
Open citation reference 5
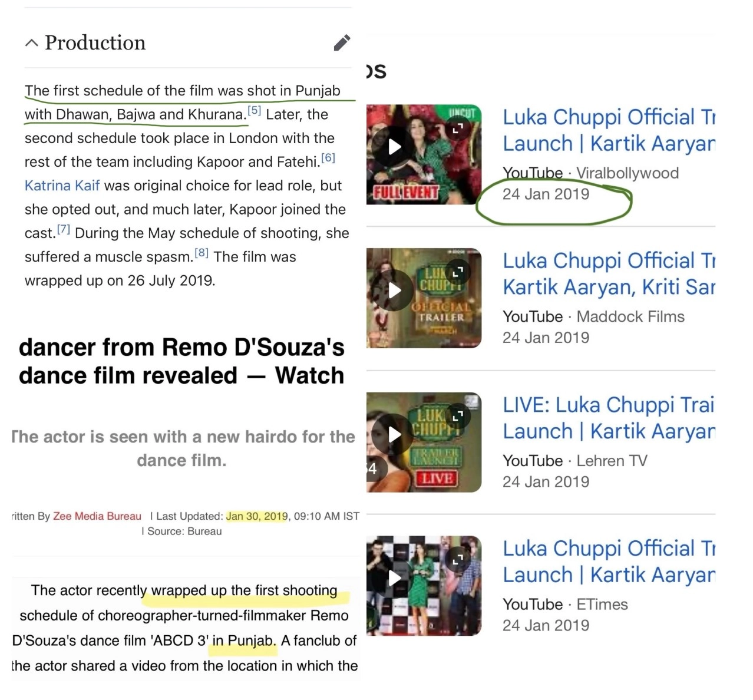254,110
